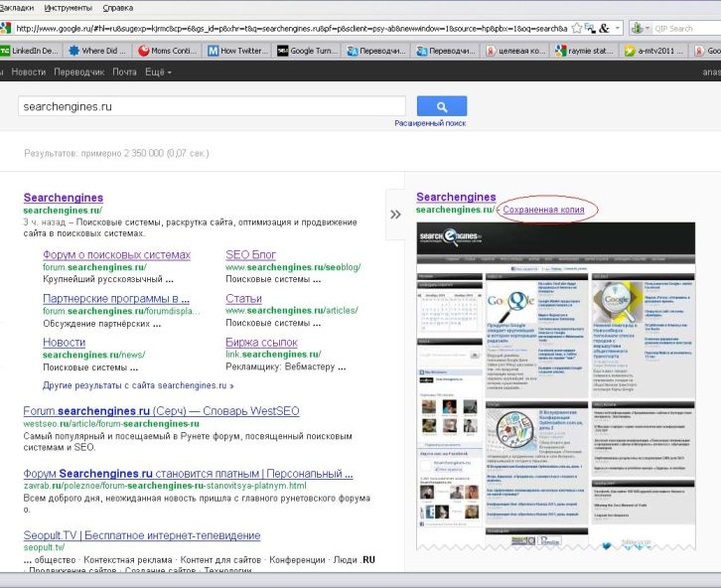721x588 pixels.
Task: Switch to the LinkedIn De... tab
Action: coord(31,51)
